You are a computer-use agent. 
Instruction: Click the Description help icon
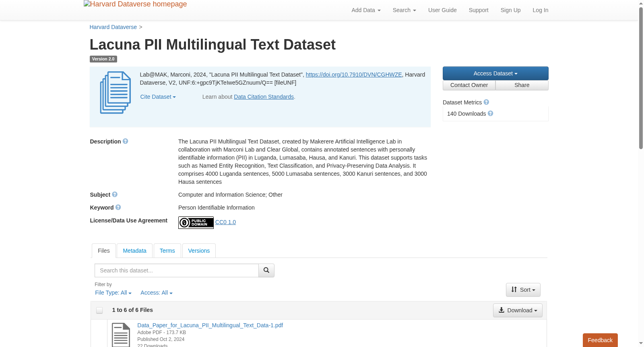[126, 141]
